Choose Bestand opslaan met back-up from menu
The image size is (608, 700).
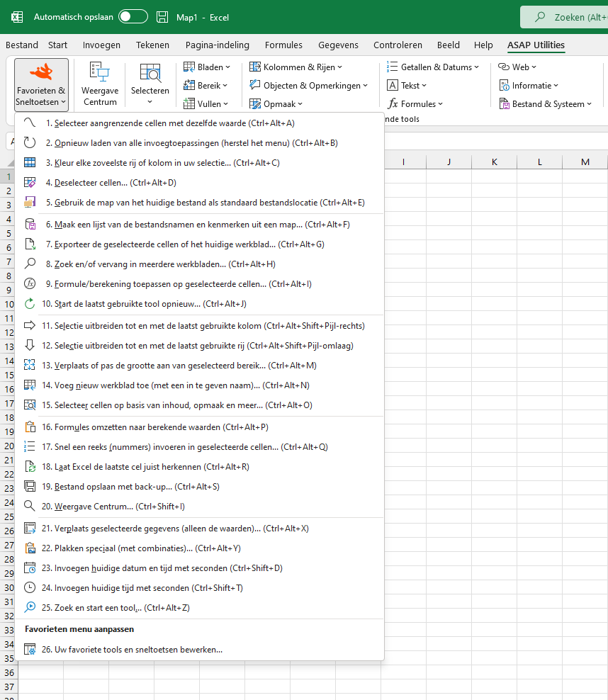[128, 487]
